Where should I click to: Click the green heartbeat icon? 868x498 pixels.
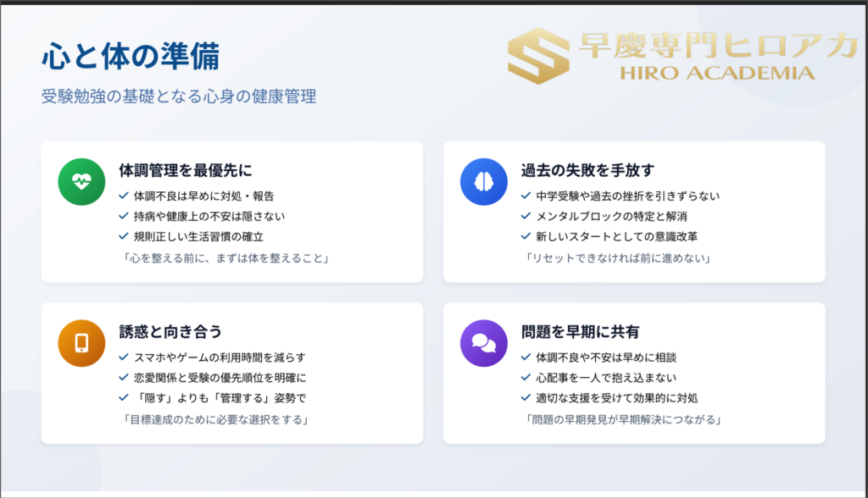click(x=80, y=181)
